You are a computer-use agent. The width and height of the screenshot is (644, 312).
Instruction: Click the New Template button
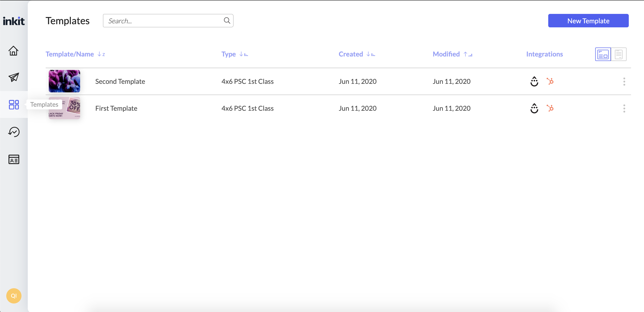(x=588, y=21)
